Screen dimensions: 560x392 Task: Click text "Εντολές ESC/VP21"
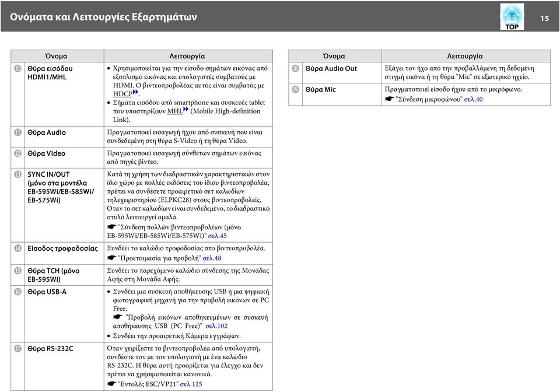point(148,384)
